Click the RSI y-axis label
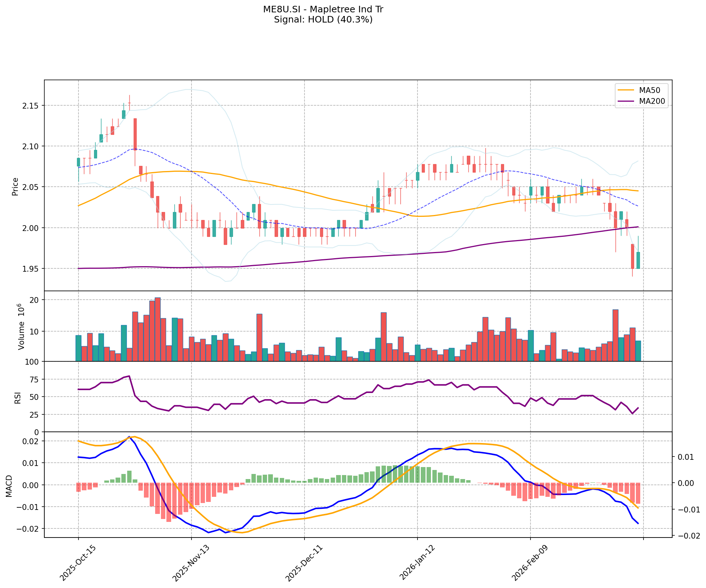The image size is (706, 588). [x=17, y=397]
